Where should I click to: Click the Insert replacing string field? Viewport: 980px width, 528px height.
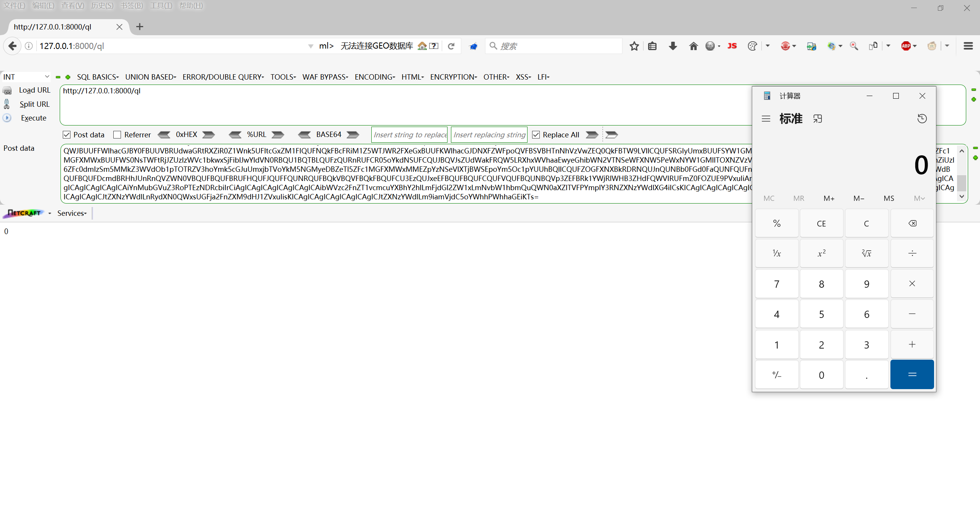[x=489, y=135]
